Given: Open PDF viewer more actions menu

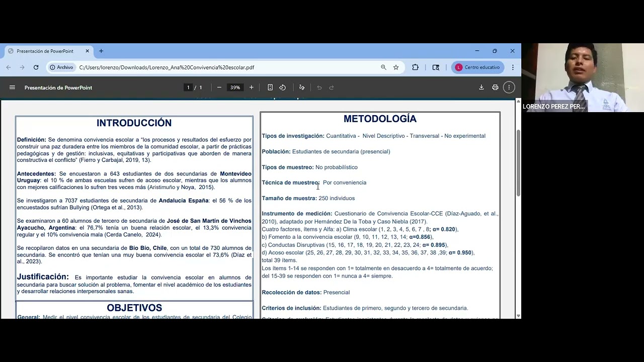Looking at the screenshot, I should point(509,87).
